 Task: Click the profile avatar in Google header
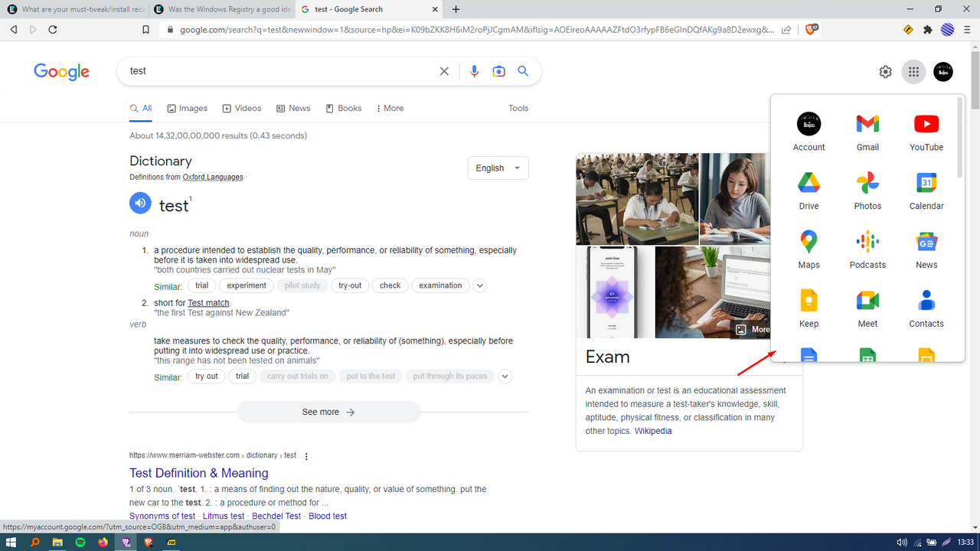[x=943, y=72]
